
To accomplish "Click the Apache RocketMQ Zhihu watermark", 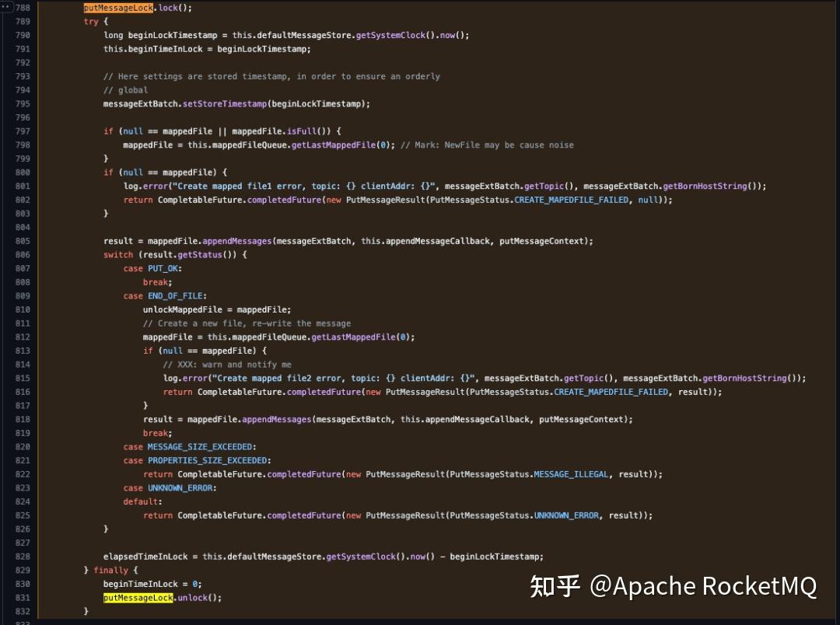I will tap(673, 586).
